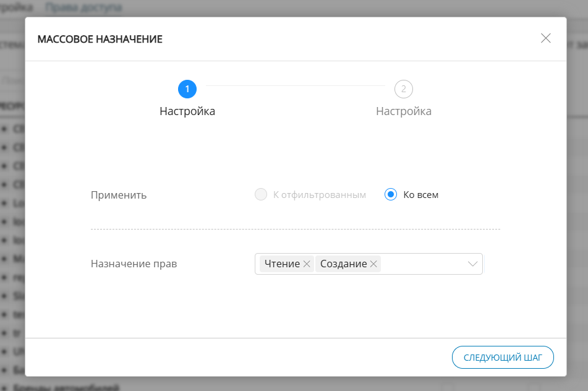The height and width of the screenshot is (391, 588).
Task: Close the МАССОВОЕ НАЗНАЧЕНИЕ dialog
Action: [545, 38]
